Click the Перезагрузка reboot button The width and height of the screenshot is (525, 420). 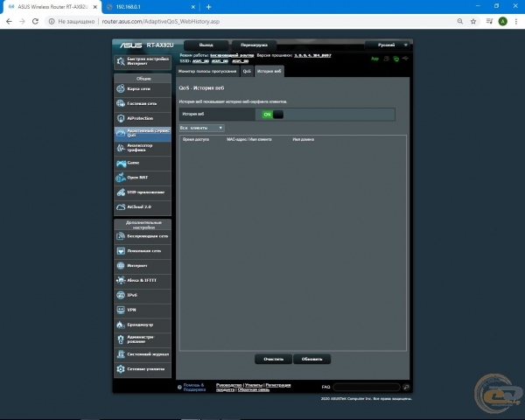point(254,45)
